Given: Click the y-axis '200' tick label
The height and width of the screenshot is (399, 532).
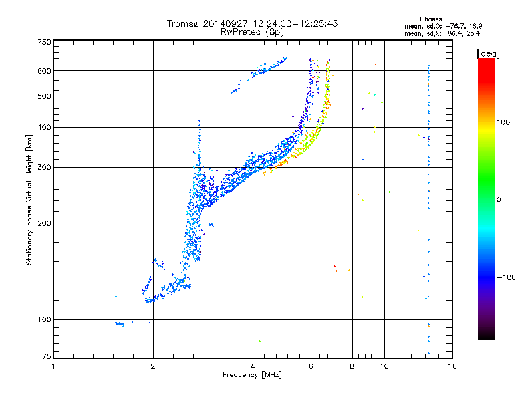Looking at the screenshot, I should click(44, 223).
